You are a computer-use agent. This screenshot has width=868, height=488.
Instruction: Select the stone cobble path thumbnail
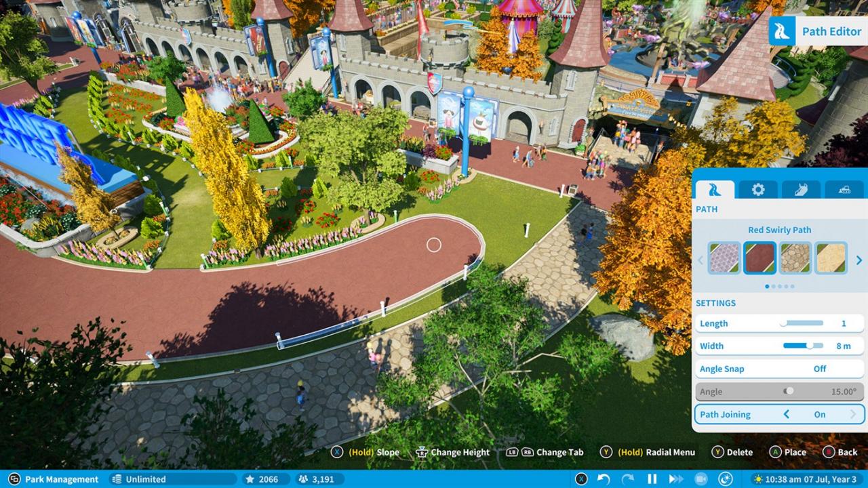coord(795,259)
